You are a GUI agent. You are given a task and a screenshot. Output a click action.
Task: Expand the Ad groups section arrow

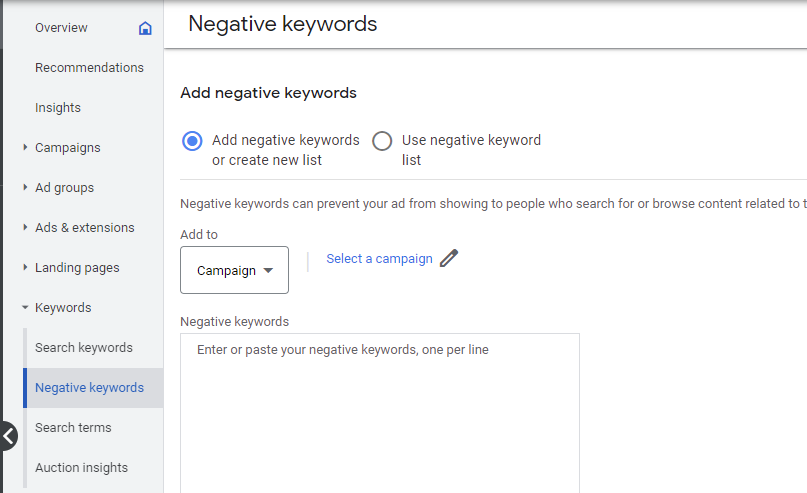tap(25, 187)
